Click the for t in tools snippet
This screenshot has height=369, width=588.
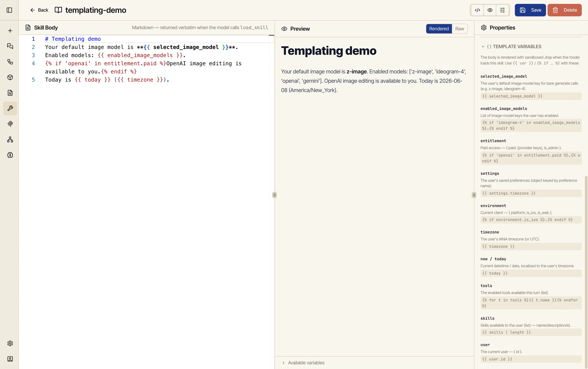coord(531,303)
